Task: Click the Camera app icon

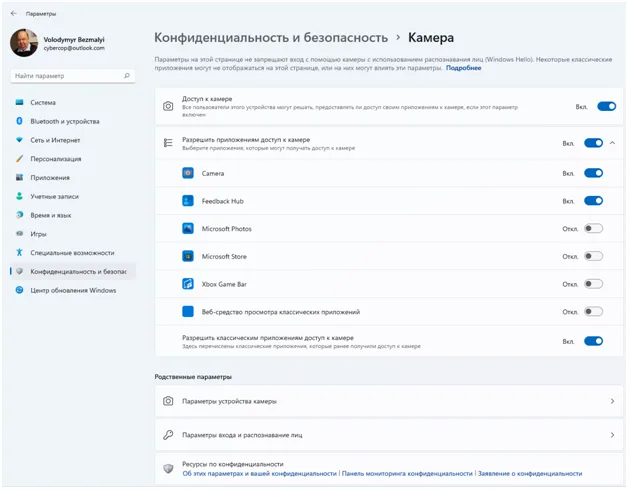Action: 188,173
